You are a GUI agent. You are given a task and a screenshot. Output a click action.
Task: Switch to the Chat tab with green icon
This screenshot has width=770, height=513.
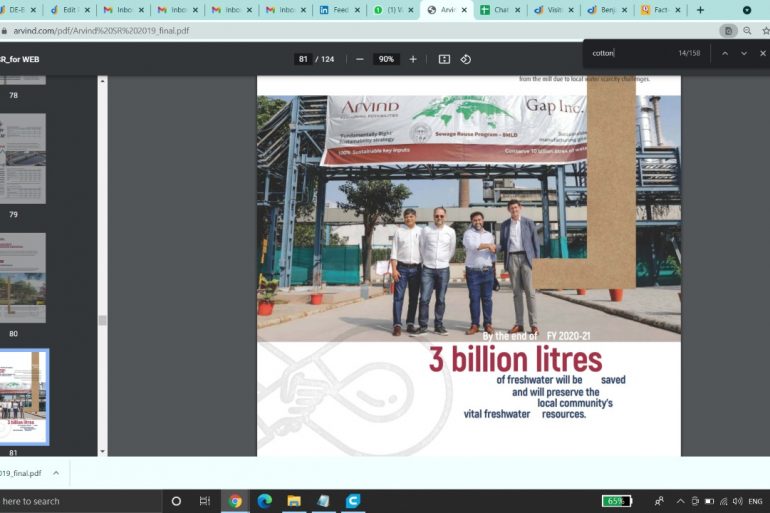pyautogui.click(x=500, y=10)
